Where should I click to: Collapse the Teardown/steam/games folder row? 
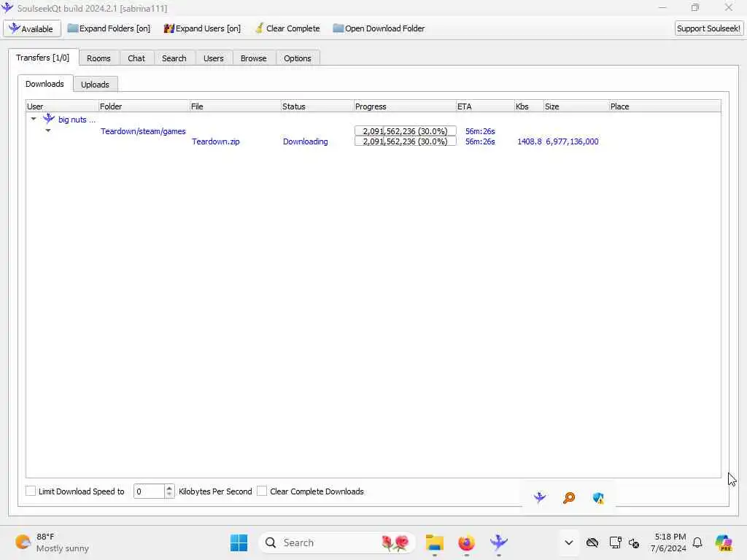(x=47, y=131)
